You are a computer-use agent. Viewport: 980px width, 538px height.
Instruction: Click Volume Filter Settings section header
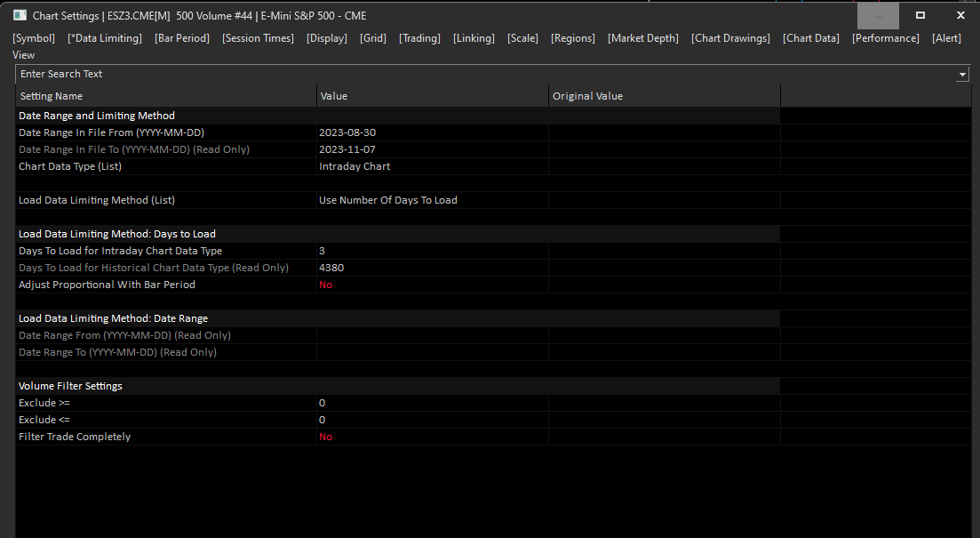[x=70, y=386]
